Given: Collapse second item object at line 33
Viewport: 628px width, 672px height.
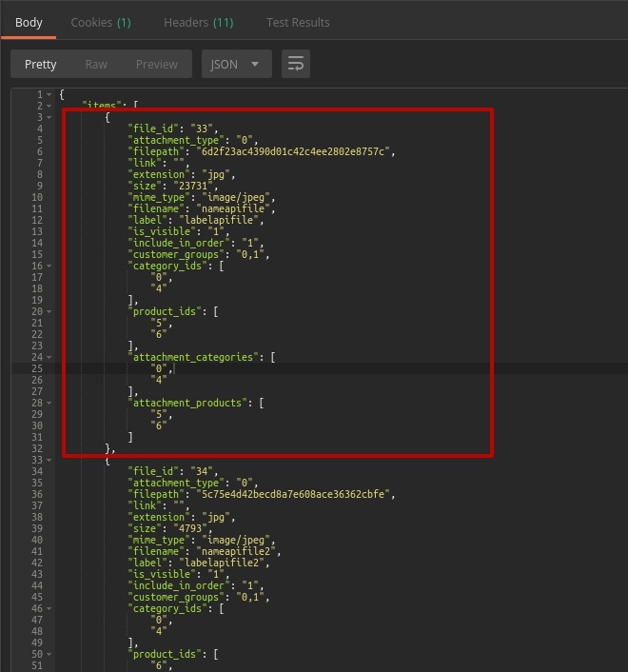Looking at the screenshot, I should (49, 460).
